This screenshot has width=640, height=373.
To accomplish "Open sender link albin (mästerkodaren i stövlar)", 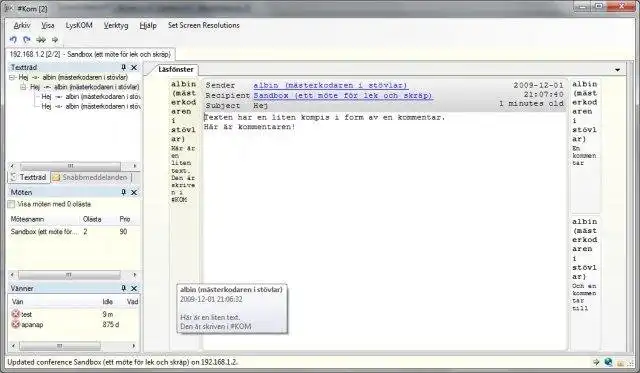I will pyautogui.click(x=330, y=85).
